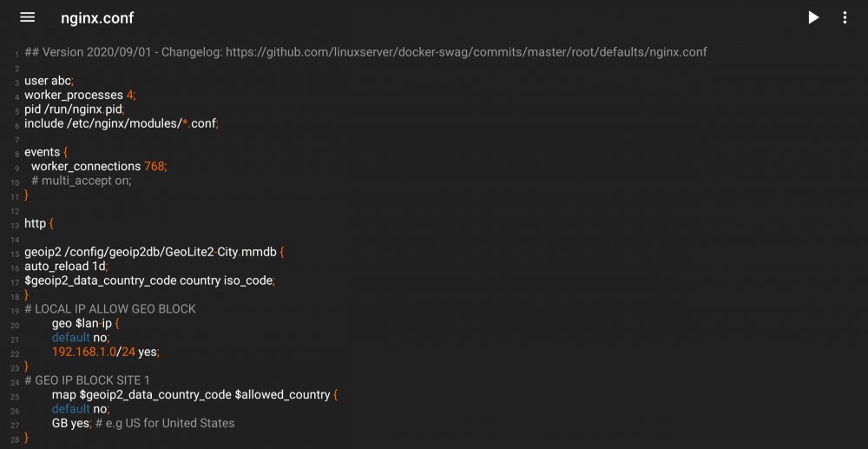Click auto_reload 1d directive
Image resolution: width=868 pixels, height=449 pixels.
pos(66,267)
